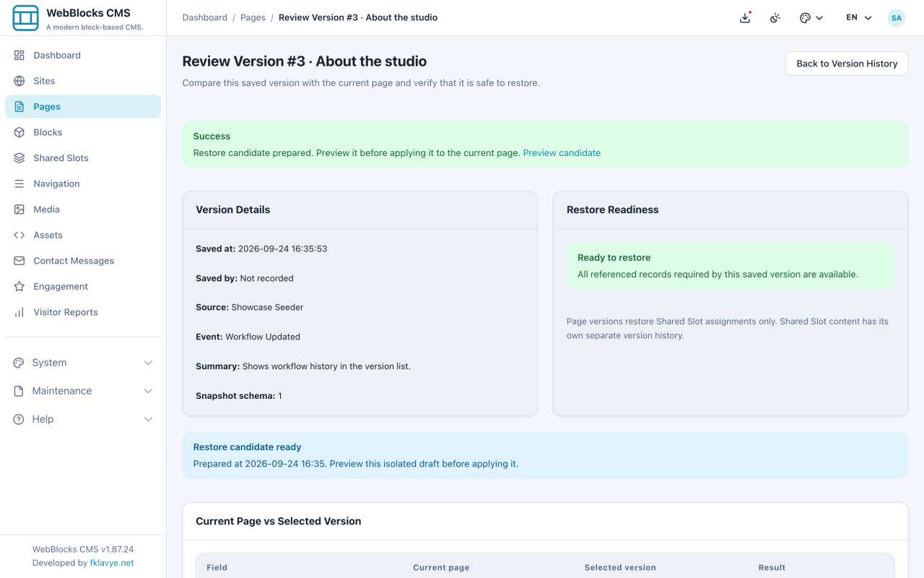924x578 pixels.
Task: Click the 'Source: Showcase Seeder' detail
Action: tap(250, 307)
